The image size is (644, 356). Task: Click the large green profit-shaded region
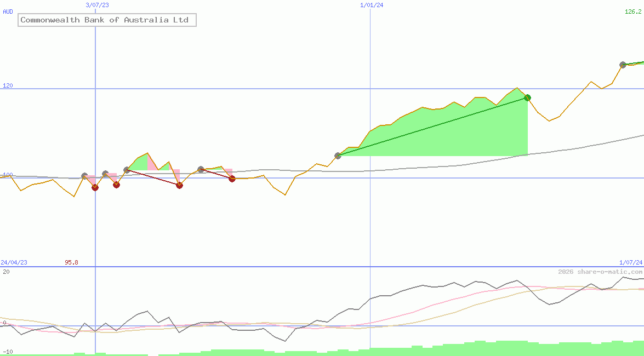click(438, 131)
